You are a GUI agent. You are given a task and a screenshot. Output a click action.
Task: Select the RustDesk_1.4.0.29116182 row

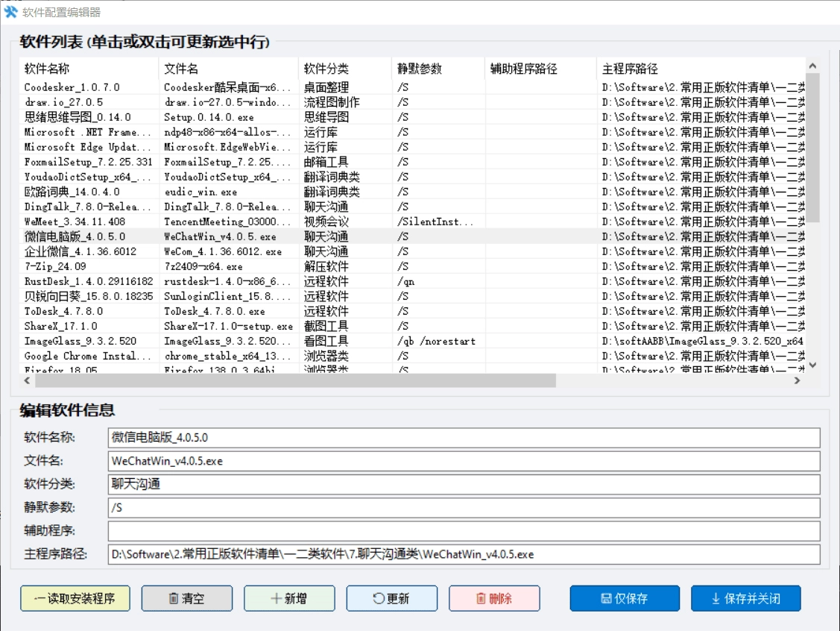(412, 281)
